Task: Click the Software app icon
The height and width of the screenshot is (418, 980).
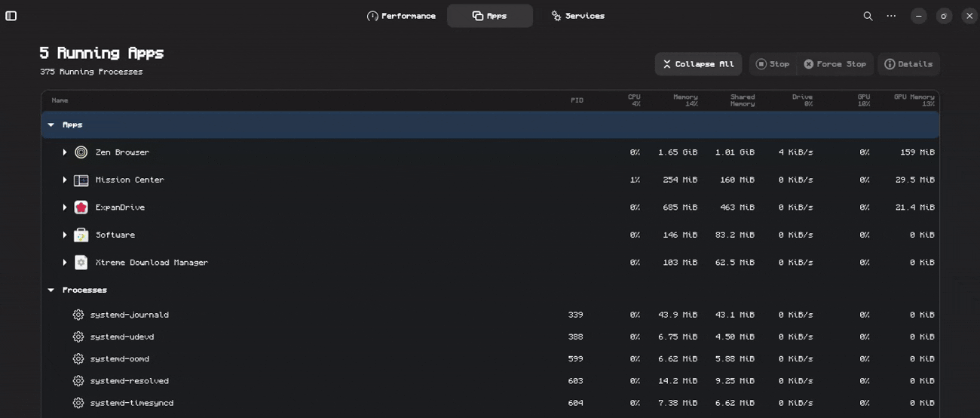Action: pyautogui.click(x=81, y=235)
